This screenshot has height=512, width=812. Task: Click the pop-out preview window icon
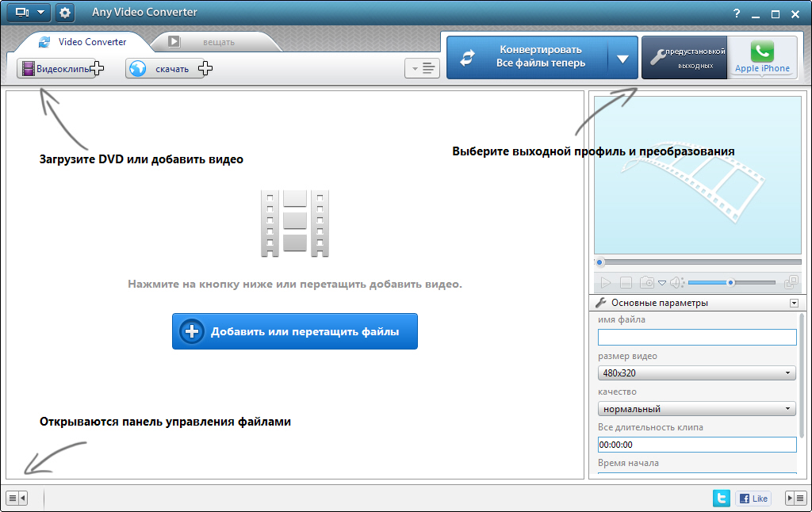click(x=791, y=282)
